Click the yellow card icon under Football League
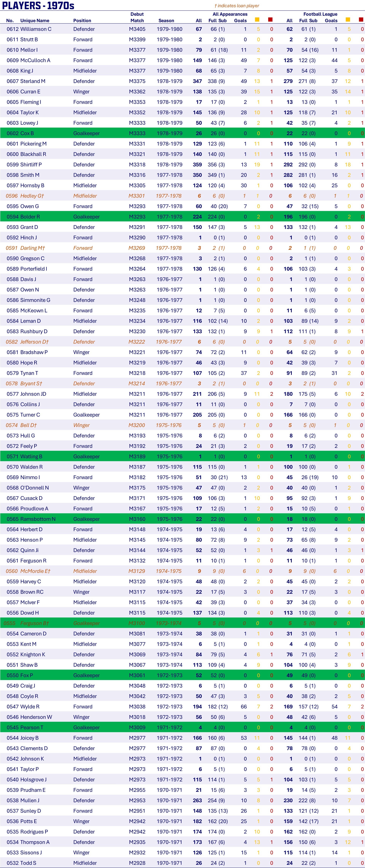Viewport: 365px width, 868px height. tap(348, 20)
